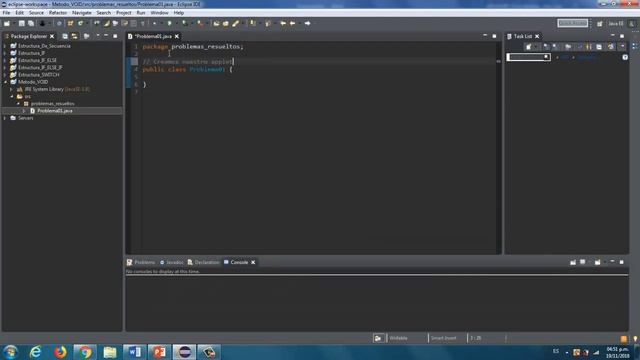This screenshot has width=640, height=360.
Task: Toggle Link with Editor in Package Explorer
Action: coord(74,36)
